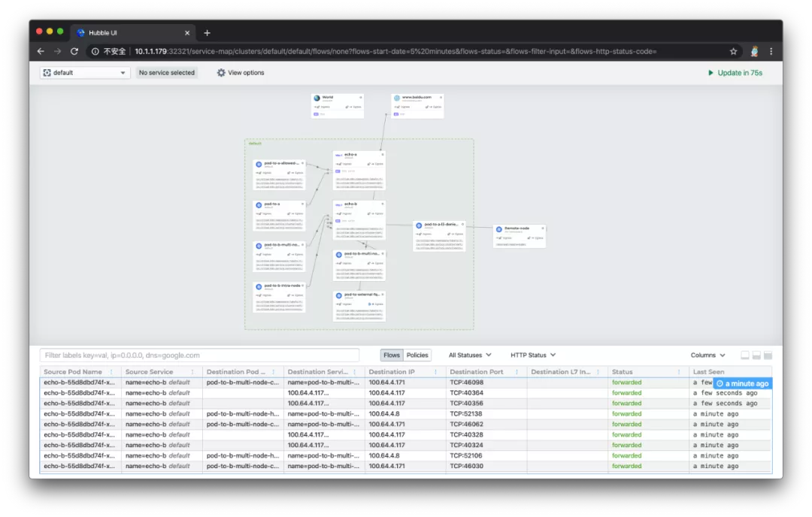
Task: Select the flow row with TCP:46030
Action: pyautogui.click(x=406, y=466)
